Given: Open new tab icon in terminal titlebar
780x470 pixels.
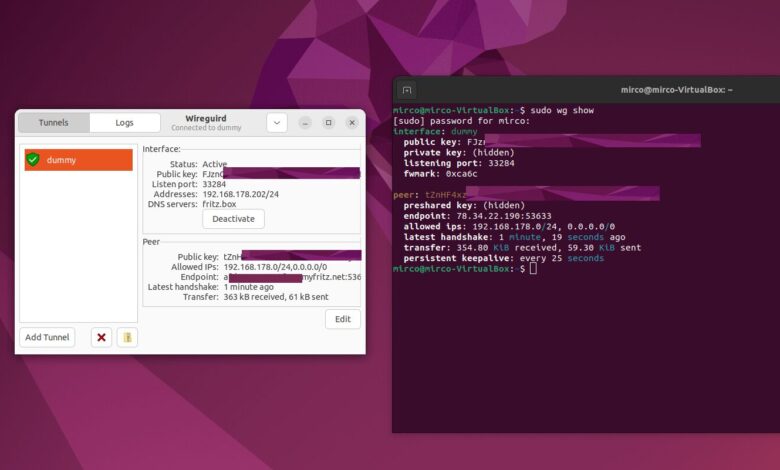Looking at the screenshot, I should tap(407, 90).
